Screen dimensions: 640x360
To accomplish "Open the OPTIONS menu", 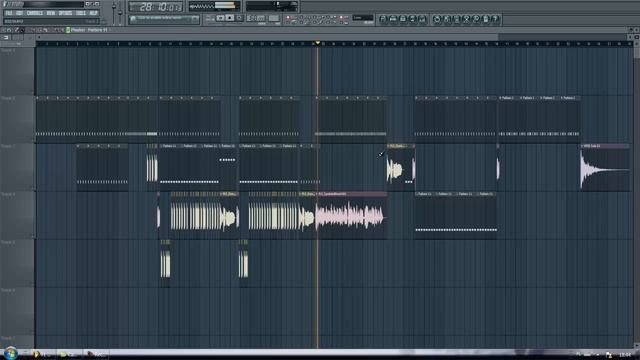I will coord(65,13).
